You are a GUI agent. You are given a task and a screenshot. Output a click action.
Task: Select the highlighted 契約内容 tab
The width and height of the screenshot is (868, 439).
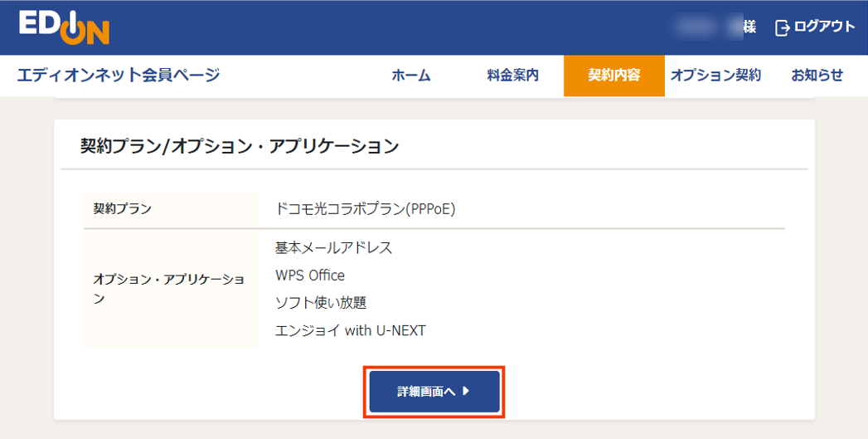(614, 76)
